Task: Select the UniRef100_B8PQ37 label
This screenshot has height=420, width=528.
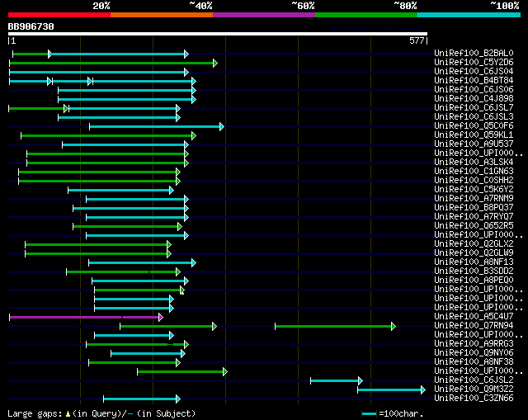Action: pos(474,208)
